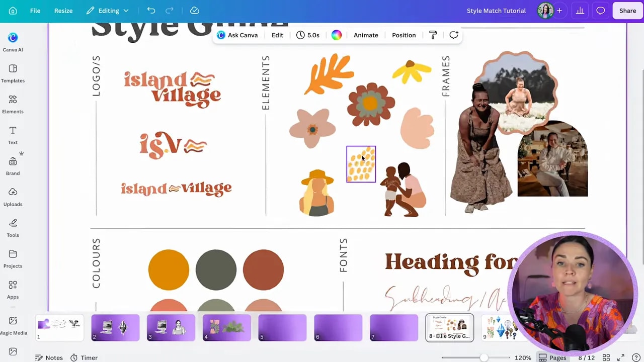
Task: Open the Projects panel
Action: (x=13, y=259)
